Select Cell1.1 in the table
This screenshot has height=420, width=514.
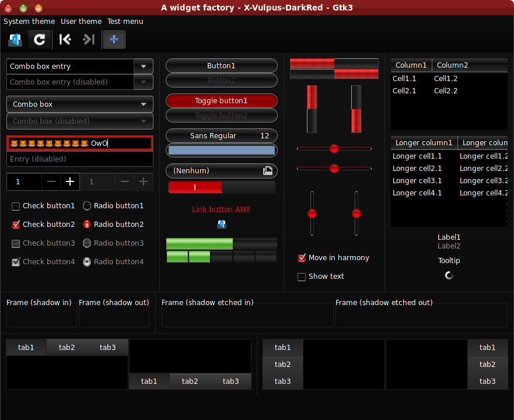(404, 79)
